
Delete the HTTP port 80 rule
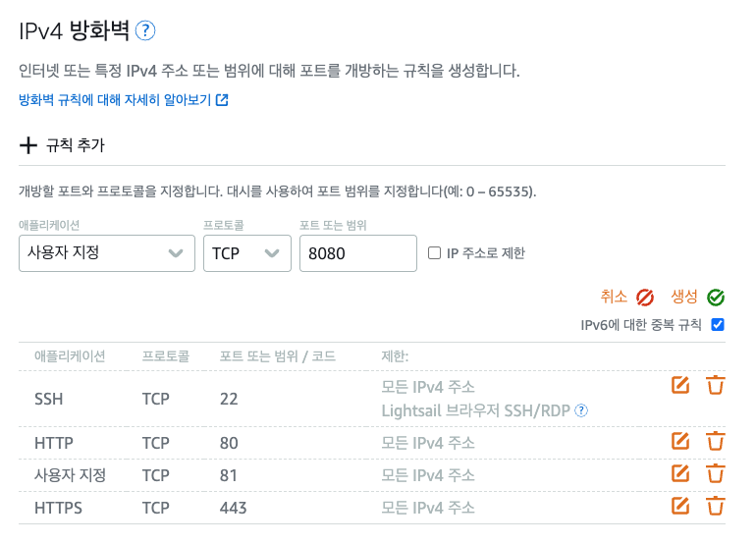point(716,441)
